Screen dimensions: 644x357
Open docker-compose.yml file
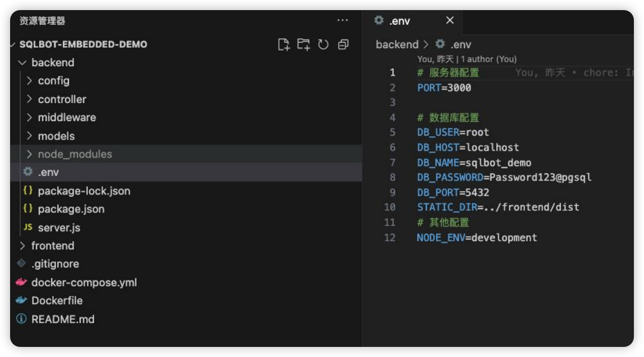click(x=84, y=282)
